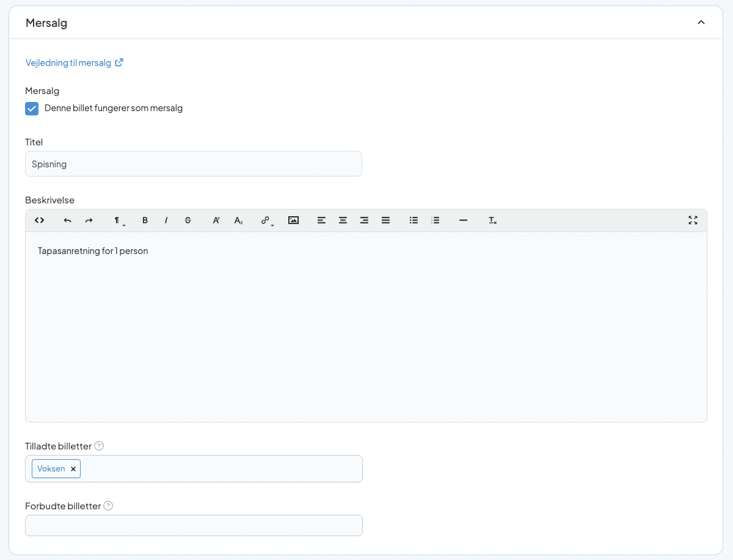Insert a horizontal line in the description
The image size is (733, 560).
pyautogui.click(x=463, y=220)
